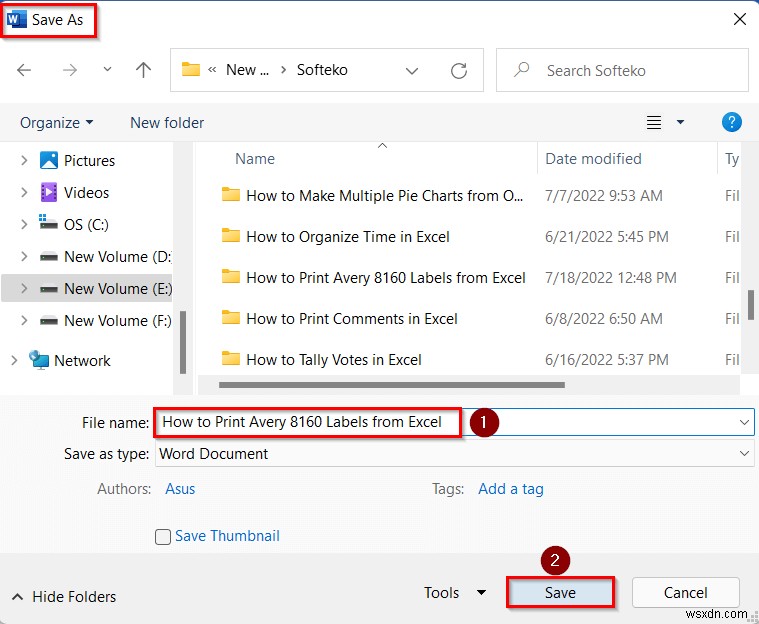Click the Search Softeko field
This screenshot has width=759, height=624.
coord(622,70)
